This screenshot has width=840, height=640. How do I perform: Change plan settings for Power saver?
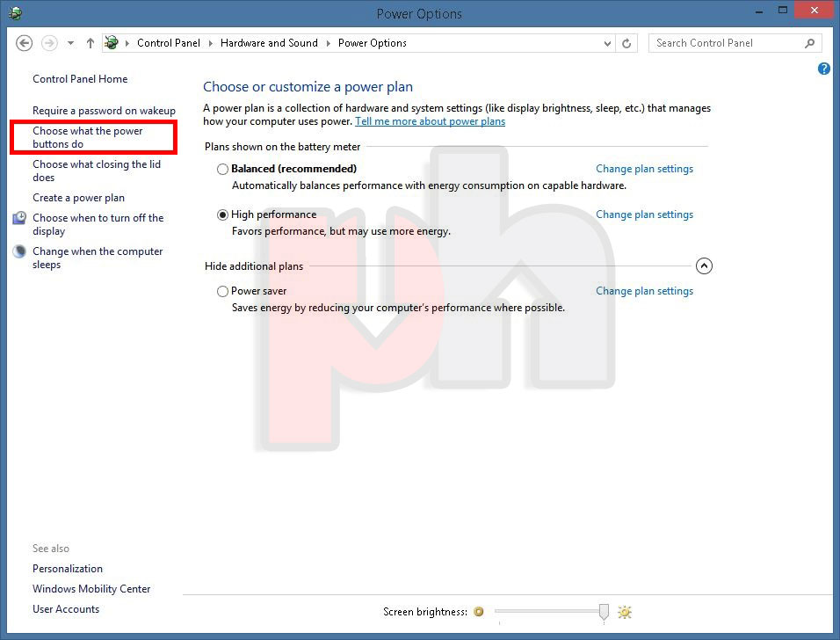(x=644, y=291)
